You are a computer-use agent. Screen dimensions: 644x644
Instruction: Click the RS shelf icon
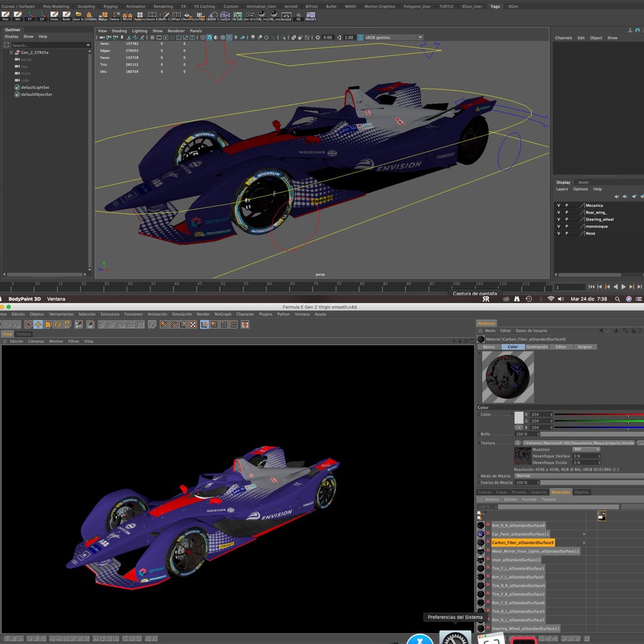(298, 16)
